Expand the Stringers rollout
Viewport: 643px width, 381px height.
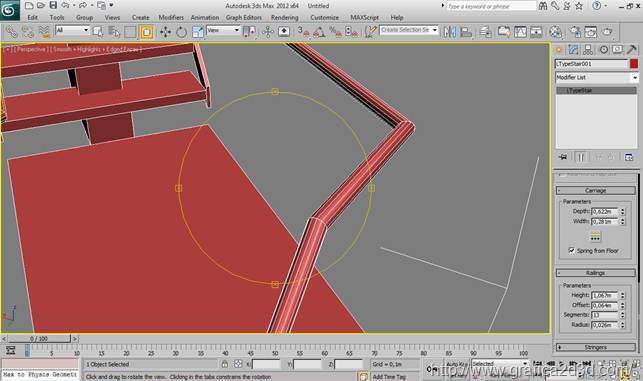coord(595,347)
